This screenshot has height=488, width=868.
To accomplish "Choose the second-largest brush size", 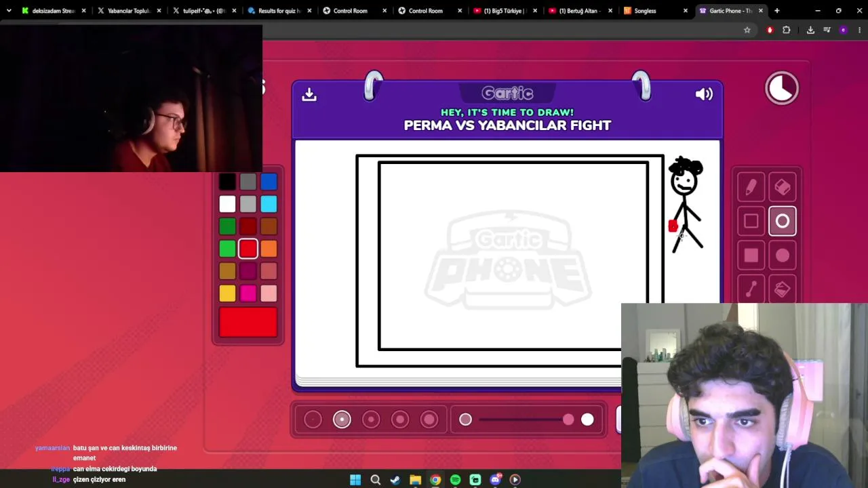I will pyautogui.click(x=400, y=420).
